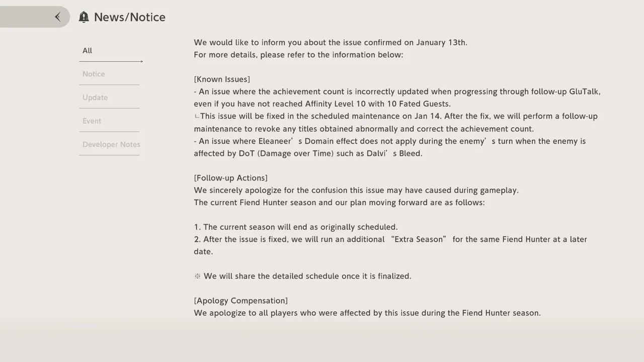This screenshot has width=644, height=362.
Task: Click the bell icon beside News/Notice
Action: (84, 17)
